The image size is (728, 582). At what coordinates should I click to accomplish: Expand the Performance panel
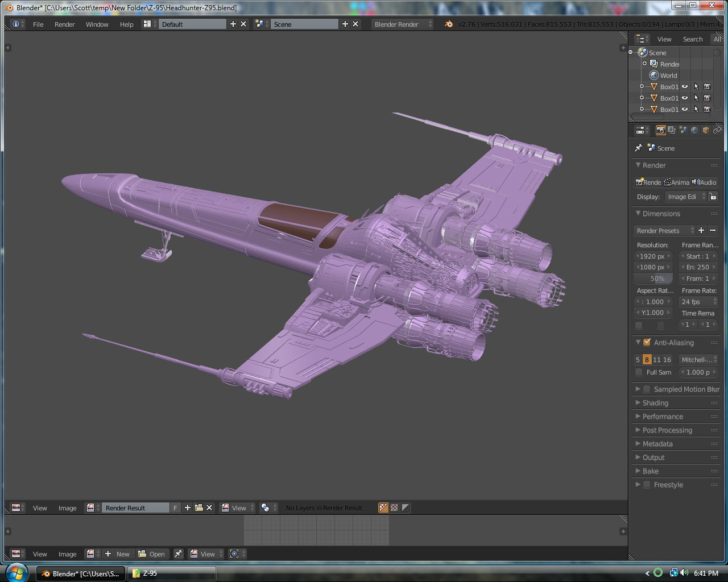click(663, 417)
